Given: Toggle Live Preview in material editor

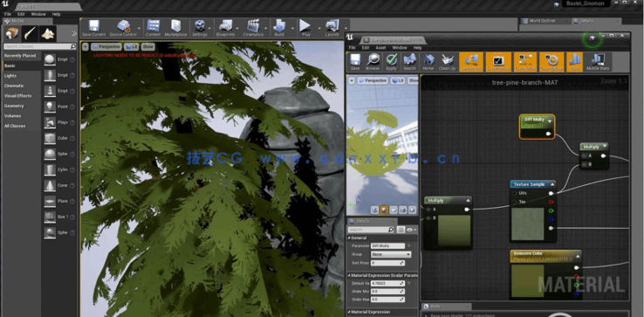Looking at the screenshot, I should pyautogui.click(x=498, y=62).
